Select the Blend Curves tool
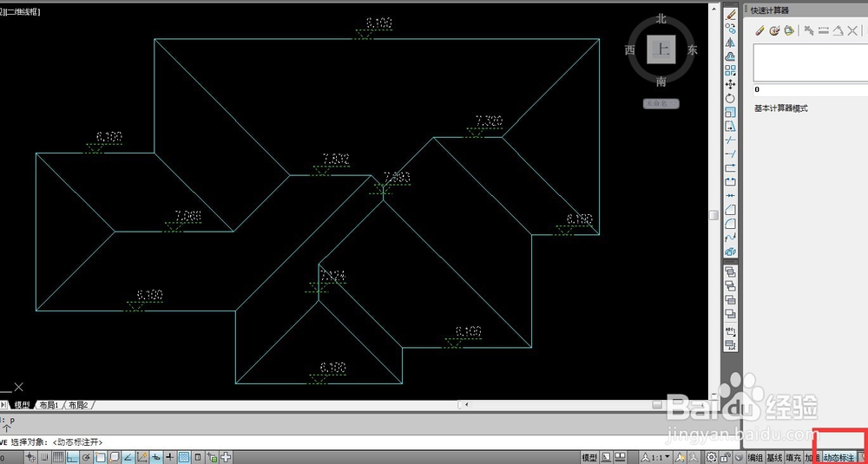The width and height of the screenshot is (868, 464). [x=730, y=238]
